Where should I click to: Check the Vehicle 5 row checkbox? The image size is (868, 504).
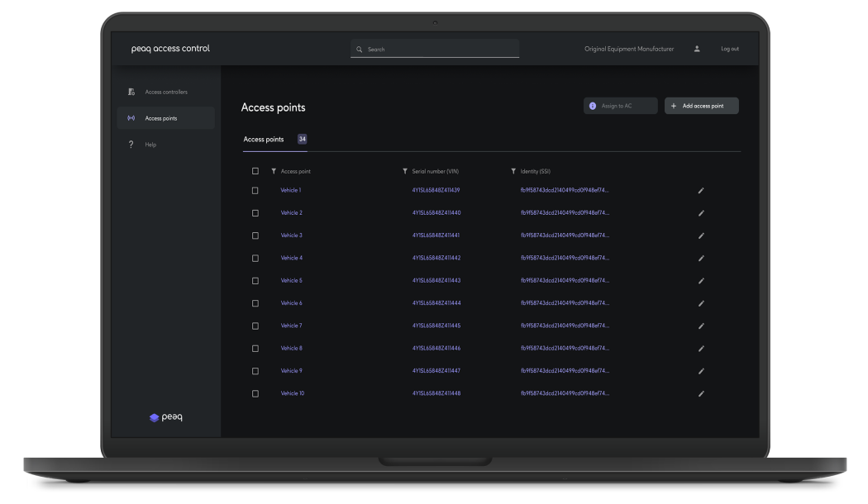255,281
